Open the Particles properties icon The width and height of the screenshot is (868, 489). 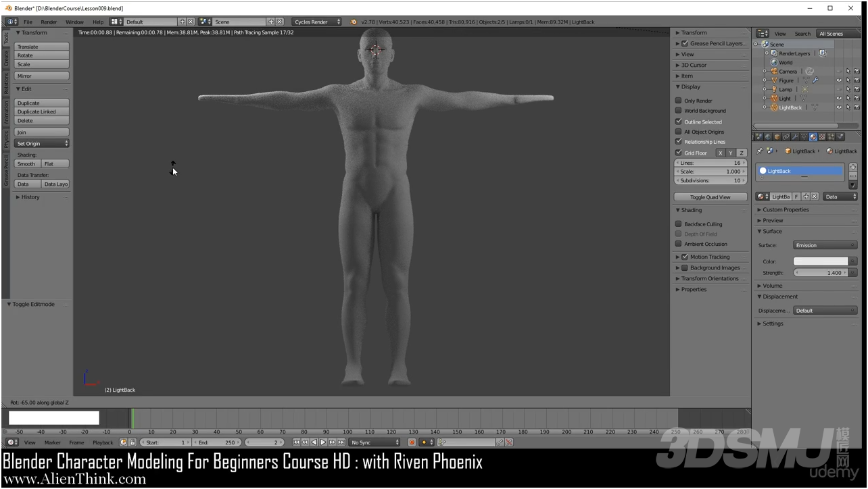[x=831, y=136]
